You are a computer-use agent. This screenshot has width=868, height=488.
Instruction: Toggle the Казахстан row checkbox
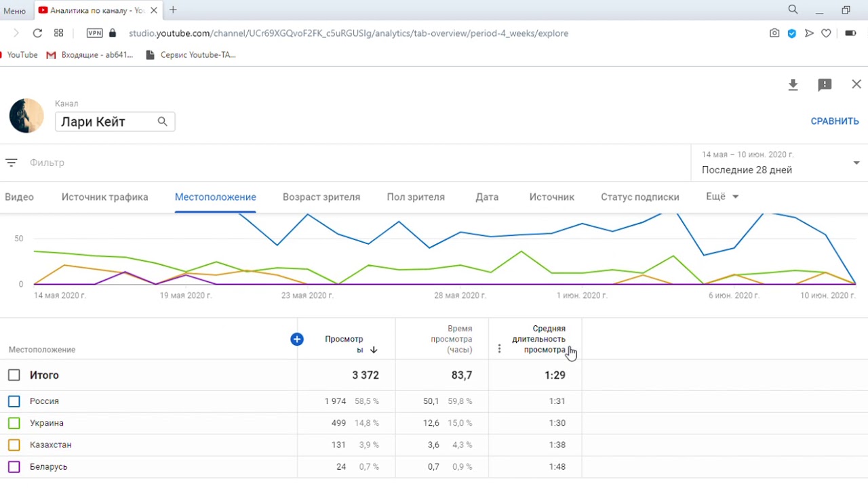click(x=14, y=445)
